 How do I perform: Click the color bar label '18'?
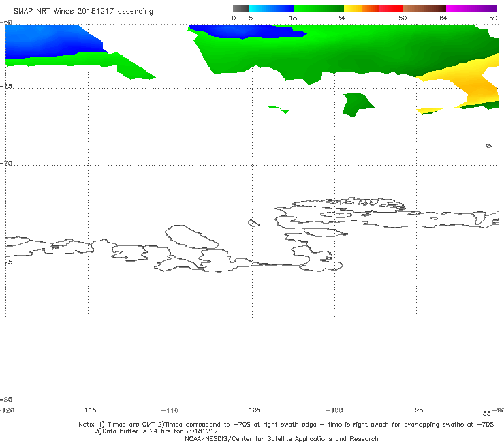point(293,18)
